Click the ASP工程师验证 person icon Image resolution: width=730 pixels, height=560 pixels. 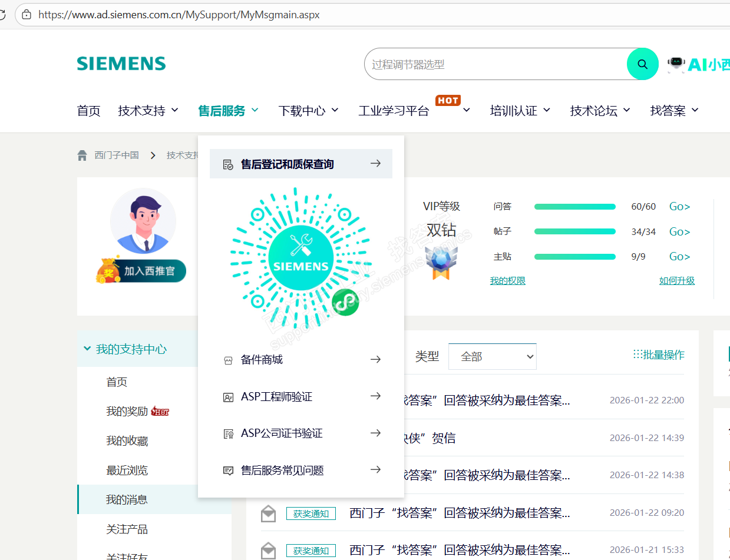click(229, 397)
